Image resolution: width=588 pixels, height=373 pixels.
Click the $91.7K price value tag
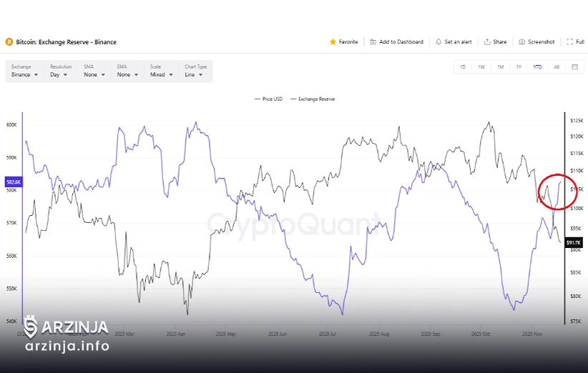(x=574, y=243)
